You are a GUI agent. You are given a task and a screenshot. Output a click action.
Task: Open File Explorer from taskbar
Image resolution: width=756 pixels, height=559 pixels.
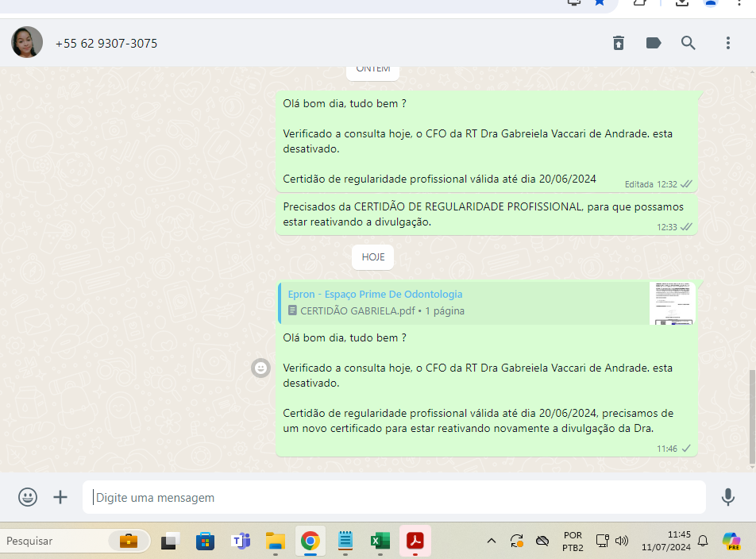point(276,541)
